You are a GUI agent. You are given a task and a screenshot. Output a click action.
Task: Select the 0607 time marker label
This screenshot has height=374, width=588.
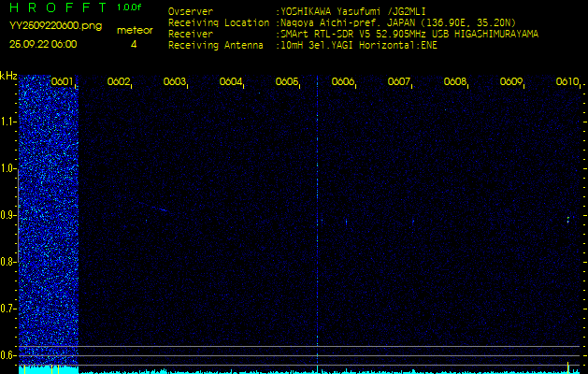pos(398,81)
